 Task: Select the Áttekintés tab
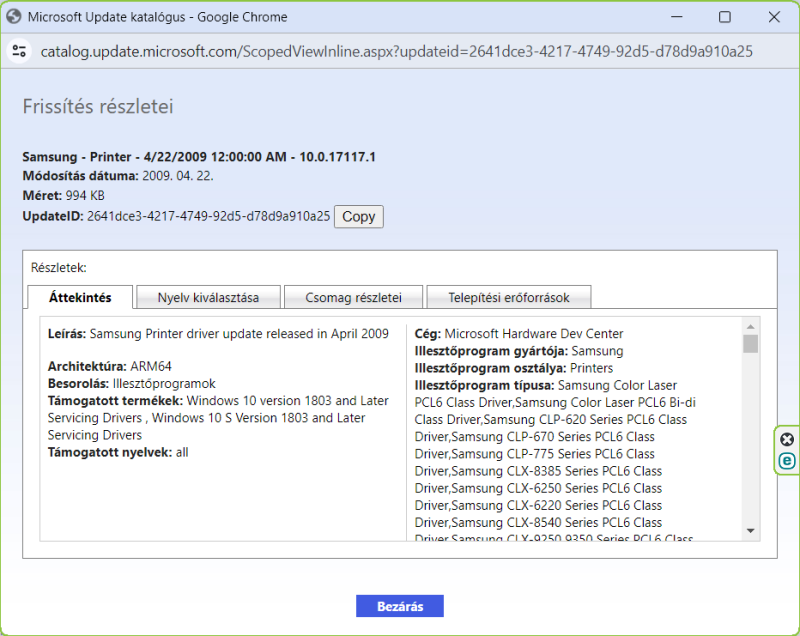80,297
